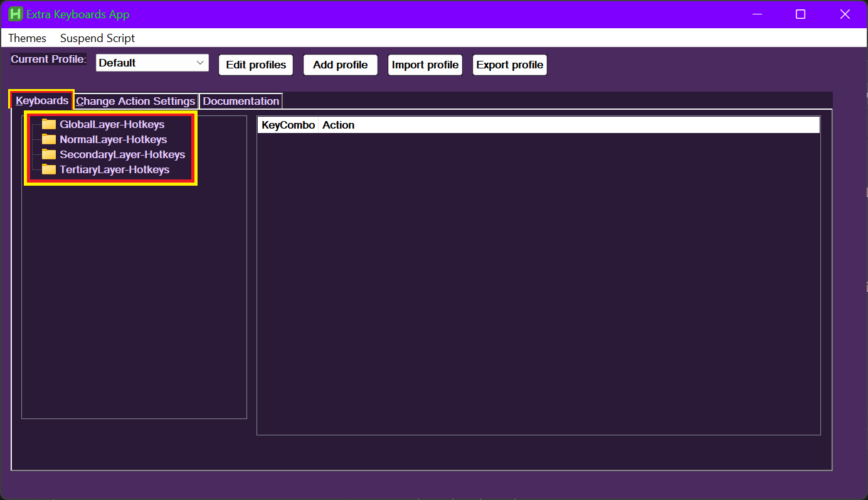Switch to the Documentation tab
The width and height of the screenshot is (868, 500).
tap(241, 101)
